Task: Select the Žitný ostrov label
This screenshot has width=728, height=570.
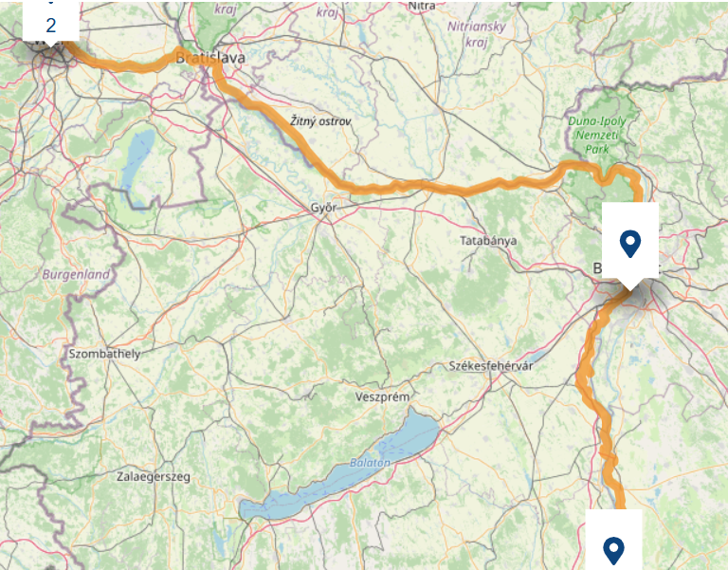Action: pos(320,121)
